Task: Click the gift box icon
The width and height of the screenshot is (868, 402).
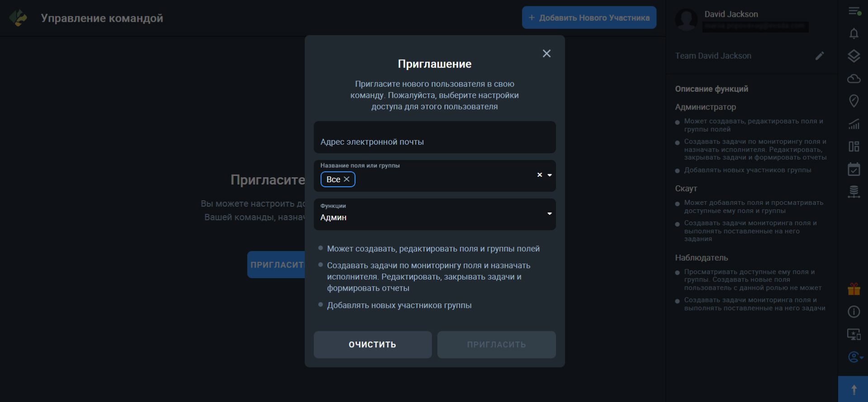Action: (854, 289)
